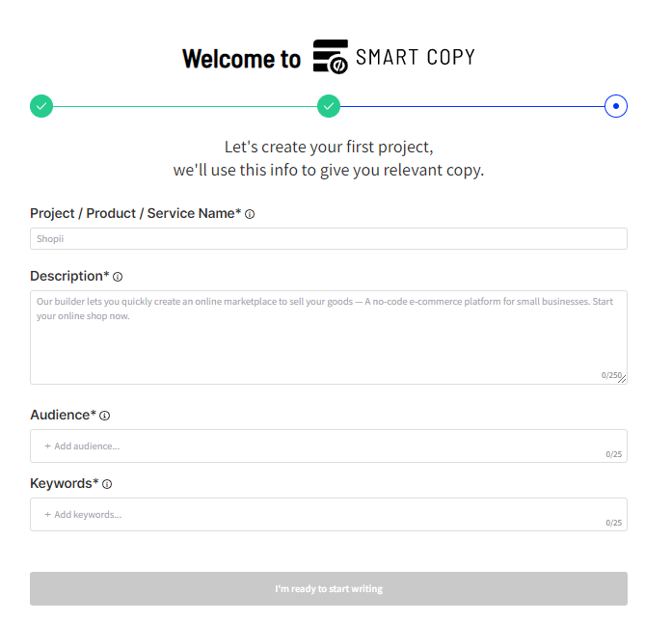Click the green progress line between steps
672x621 pixels.
(185, 106)
